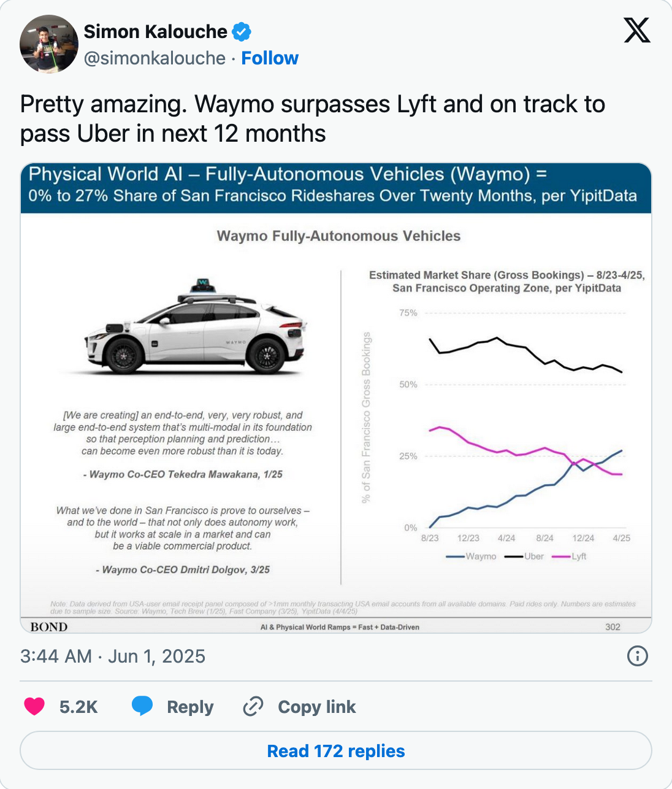Open the tweet info circle icon
Image resolution: width=672 pixels, height=789 pixels.
pyautogui.click(x=638, y=656)
